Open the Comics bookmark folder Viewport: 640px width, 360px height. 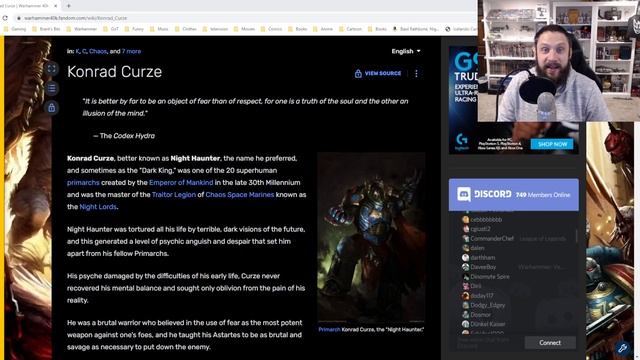[271, 29]
